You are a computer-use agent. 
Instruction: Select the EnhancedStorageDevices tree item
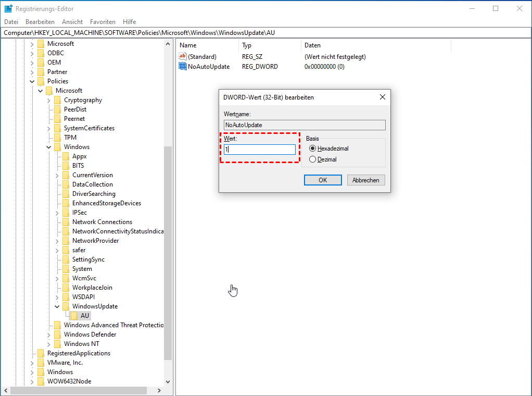coord(107,203)
